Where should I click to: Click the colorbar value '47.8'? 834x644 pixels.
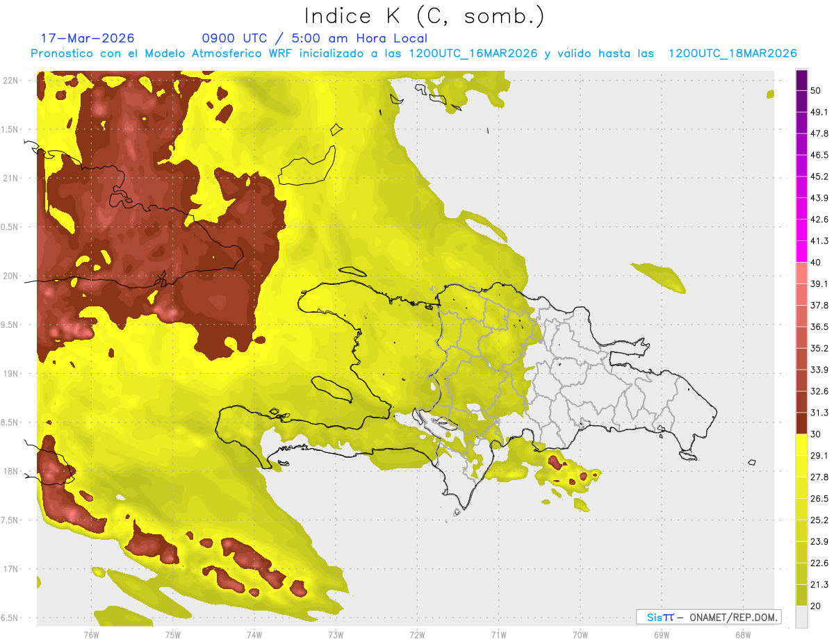click(x=819, y=133)
